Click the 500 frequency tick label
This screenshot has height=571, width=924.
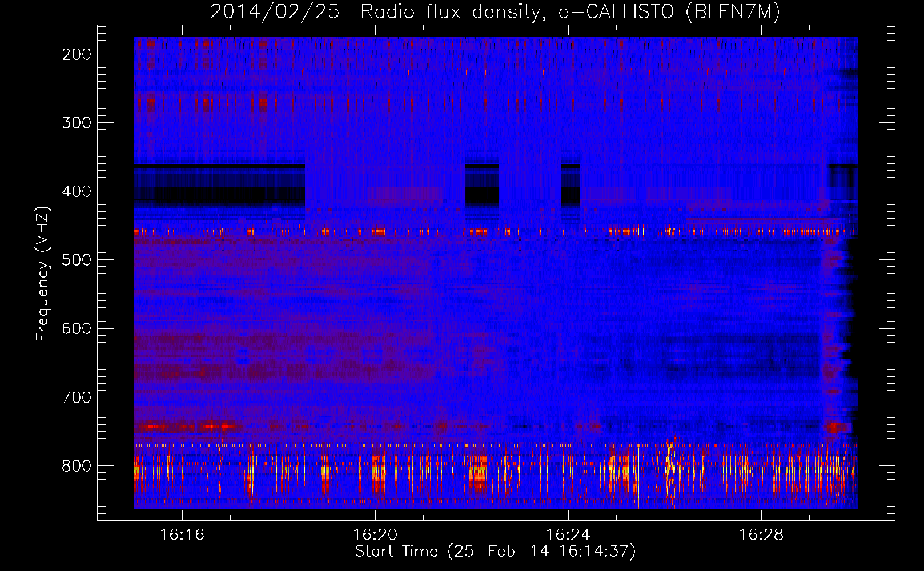77,260
